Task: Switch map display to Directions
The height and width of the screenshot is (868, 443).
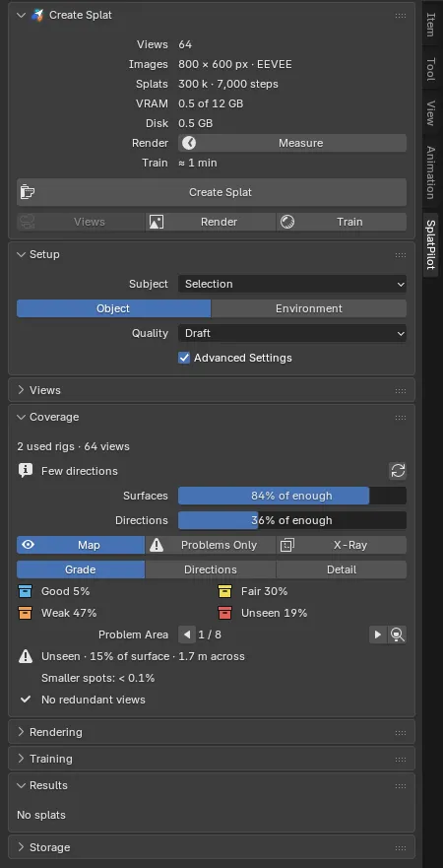Action: tap(211, 569)
